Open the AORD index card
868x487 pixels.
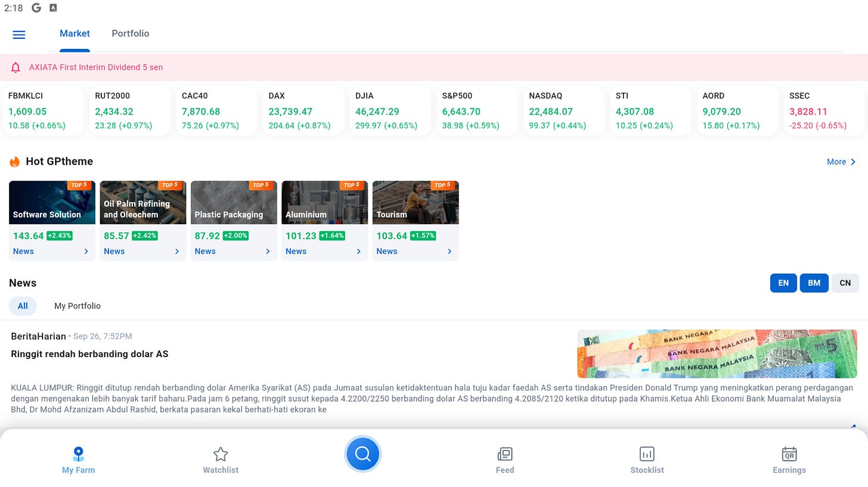(737, 111)
